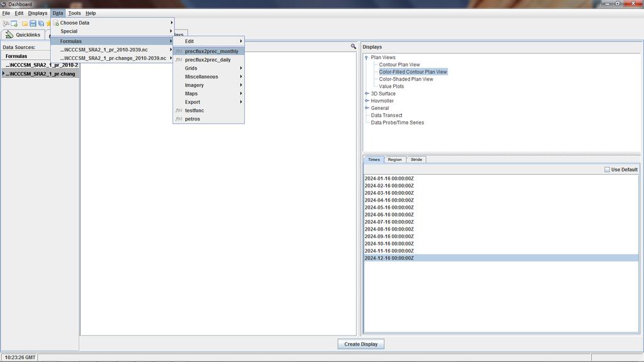Open the Edit menu in menu bar
This screenshot has width=644, height=362.
(x=19, y=13)
